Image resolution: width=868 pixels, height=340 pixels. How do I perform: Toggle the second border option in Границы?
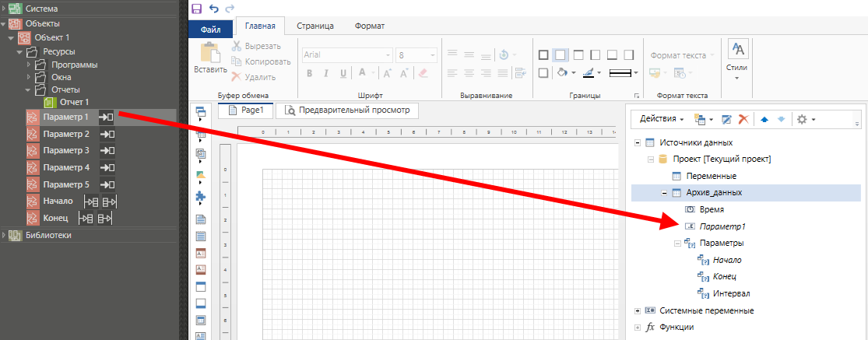coord(560,55)
